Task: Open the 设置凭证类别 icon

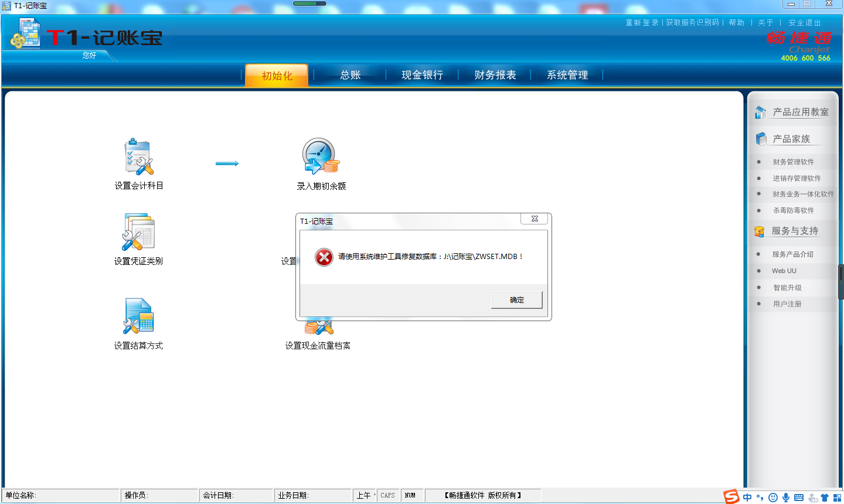Action: (138, 232)
